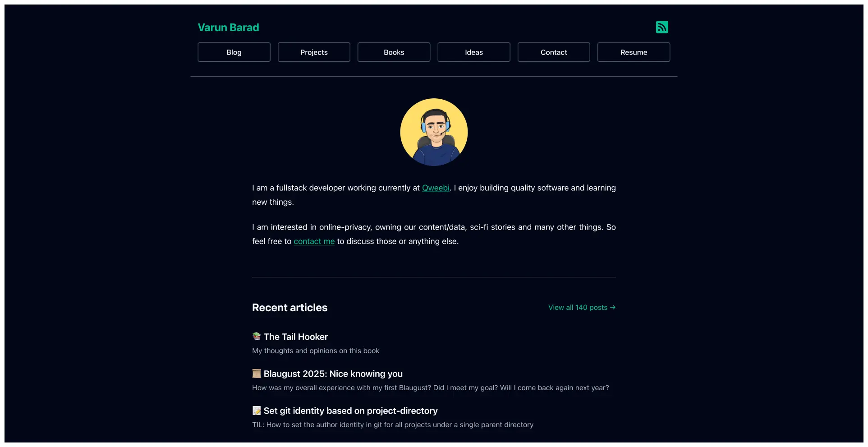Click the Varun Barad site title
This screenshot has width=868, height=447.
point(228,27)
